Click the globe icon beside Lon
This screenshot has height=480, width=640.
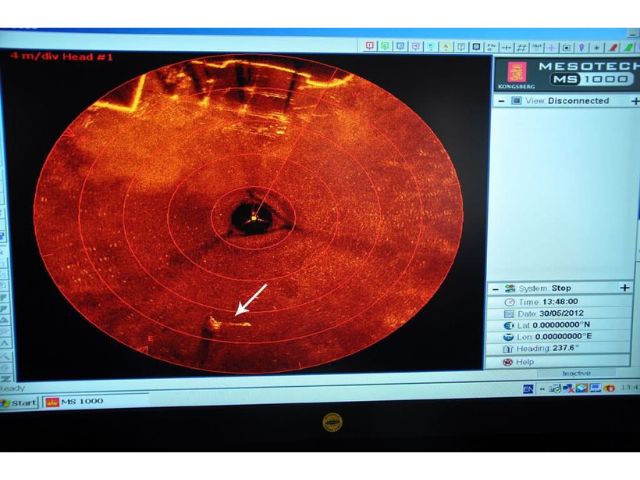509,337
